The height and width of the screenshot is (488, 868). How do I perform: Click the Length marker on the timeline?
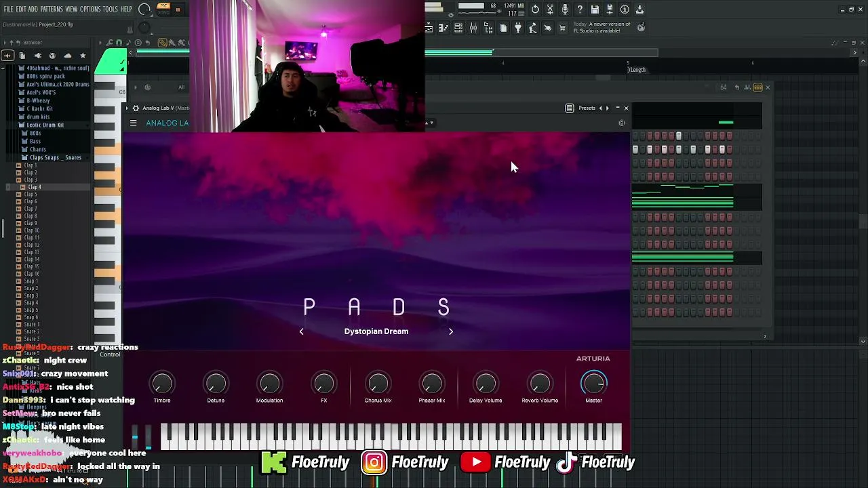click(x=637, y=70)
